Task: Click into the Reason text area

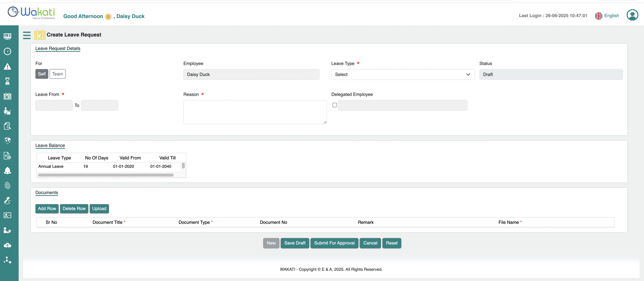Action: click(x=255, y=112)
